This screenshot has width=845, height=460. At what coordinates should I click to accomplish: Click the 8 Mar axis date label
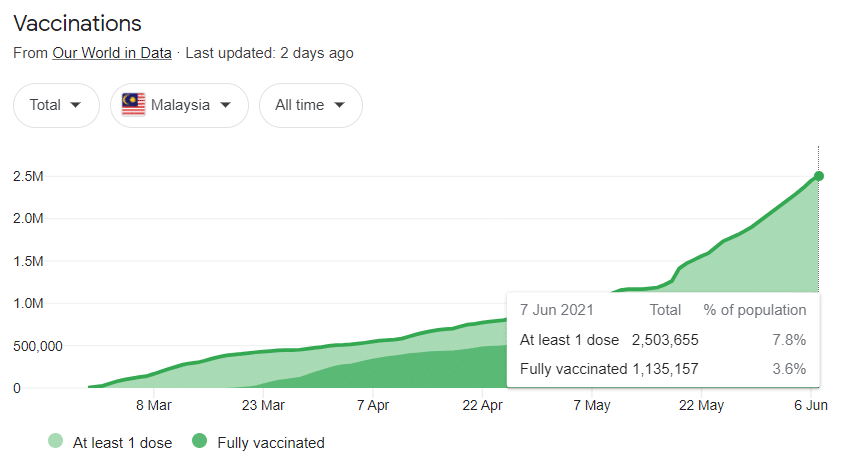point(154,405)
